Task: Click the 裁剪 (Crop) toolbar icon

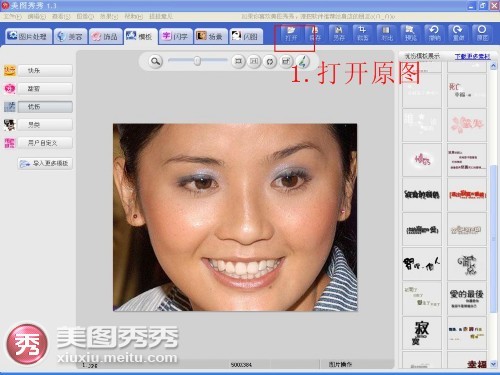Action: tap(363, 34)
